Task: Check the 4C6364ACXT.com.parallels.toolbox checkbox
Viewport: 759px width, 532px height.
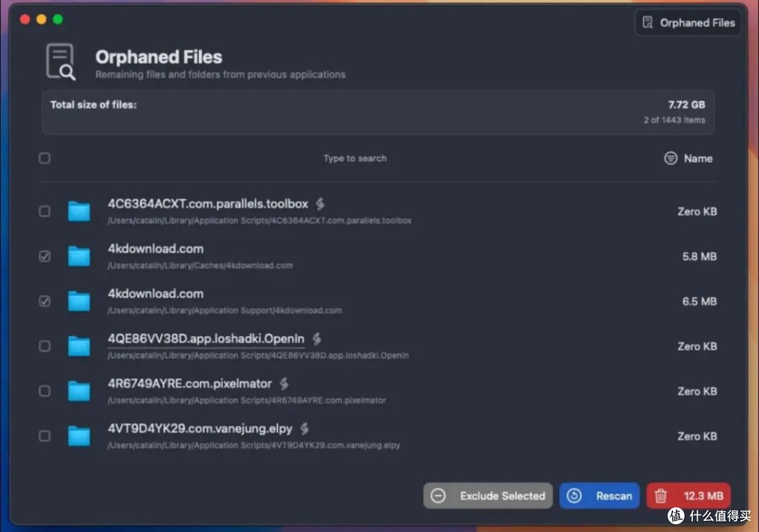Action: (x=44, y=211)
